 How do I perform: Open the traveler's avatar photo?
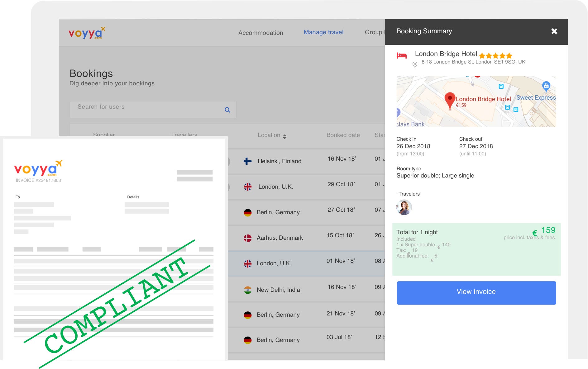pos(404,207)
